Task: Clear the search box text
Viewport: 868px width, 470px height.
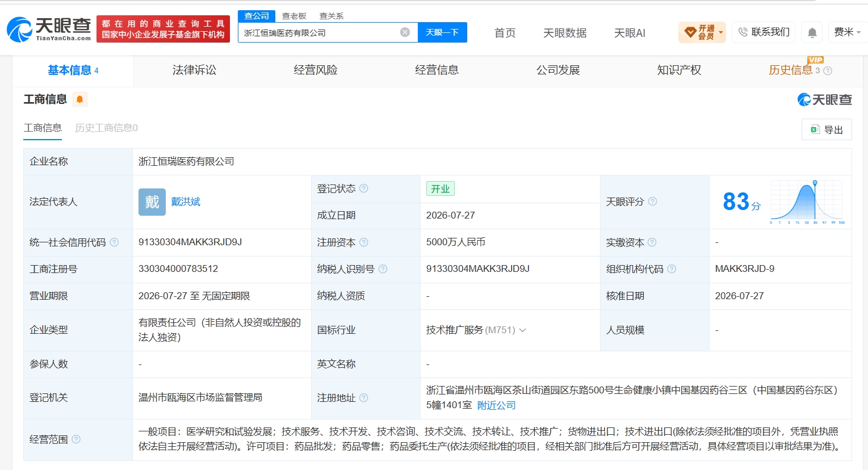Action: (405, 32)
